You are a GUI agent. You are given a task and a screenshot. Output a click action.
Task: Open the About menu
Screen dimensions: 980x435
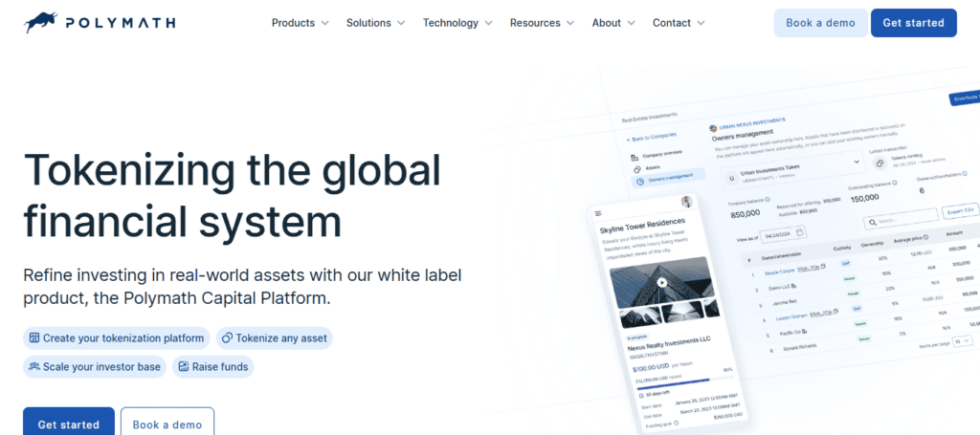point(613,23)
